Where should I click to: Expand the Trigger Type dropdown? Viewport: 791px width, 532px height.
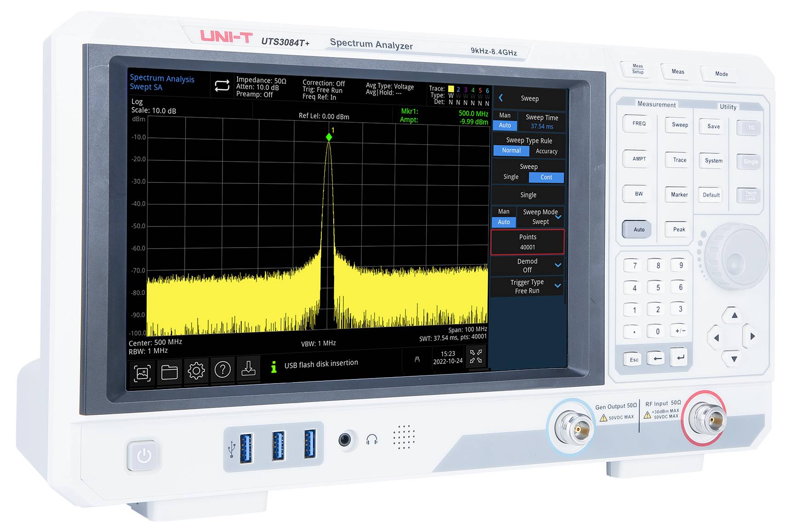[527, 286]
